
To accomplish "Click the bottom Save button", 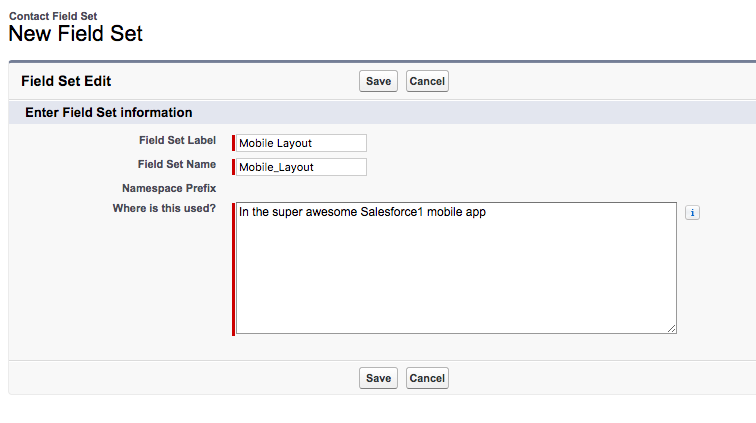I will coord(378,378).
